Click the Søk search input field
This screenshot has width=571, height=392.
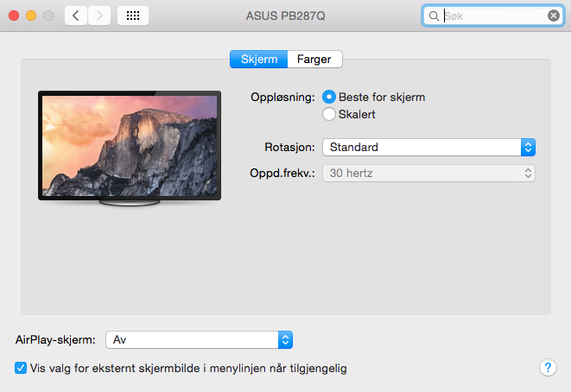click(493, 16)
